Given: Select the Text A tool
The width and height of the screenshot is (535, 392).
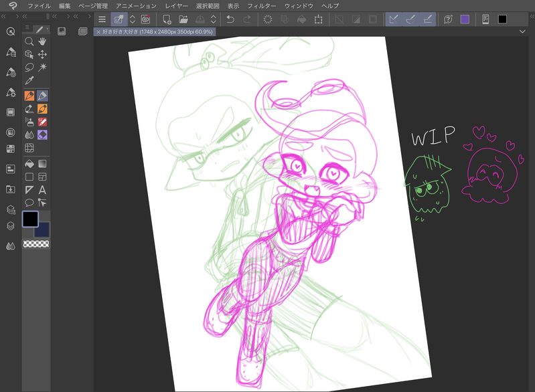Looking at the screenshot, I should (42, 190).
